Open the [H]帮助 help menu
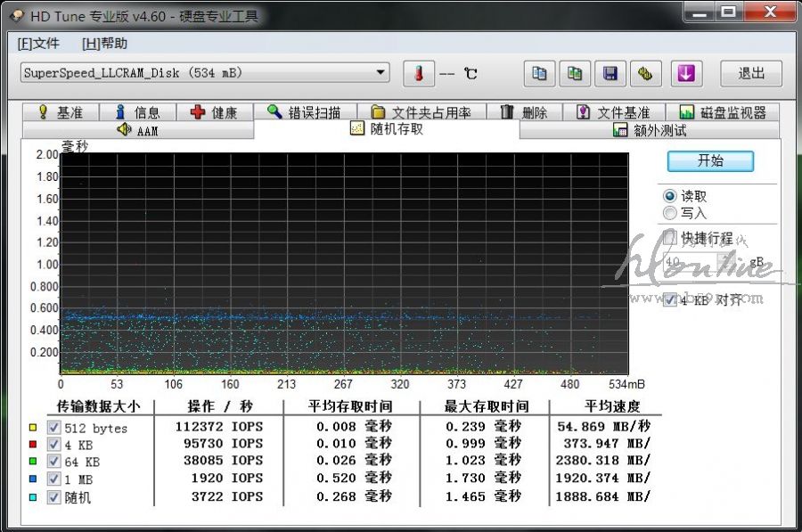This screenshot has height=532, width=802. pos(104,44)
